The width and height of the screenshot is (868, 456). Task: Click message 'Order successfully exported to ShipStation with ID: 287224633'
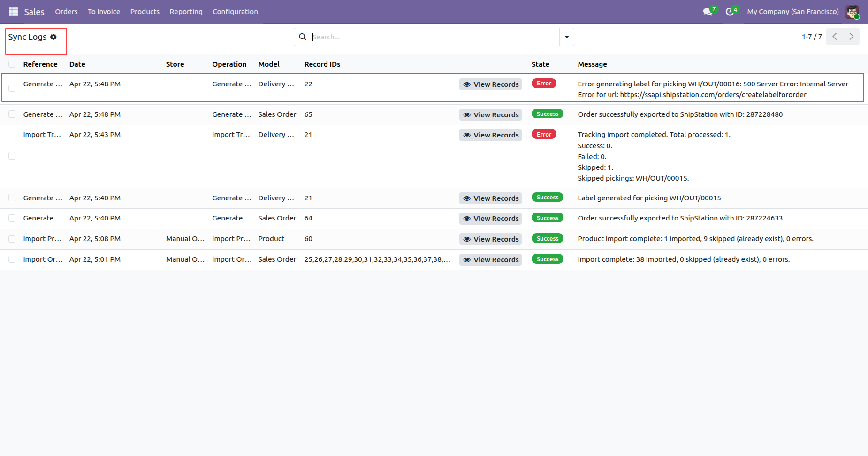[680, 218]
